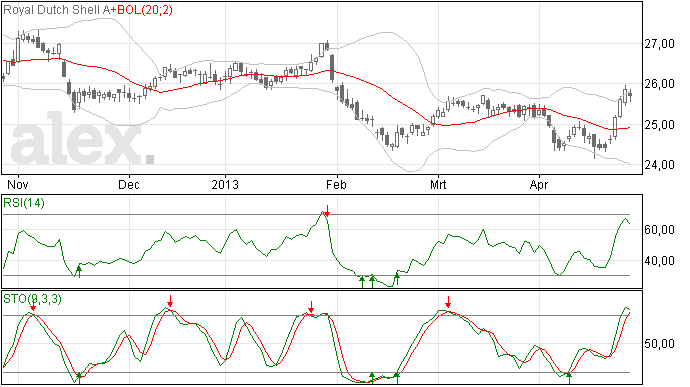Click the April green buy arrow in STO panel
690x387 pixels.
point(569,378)
